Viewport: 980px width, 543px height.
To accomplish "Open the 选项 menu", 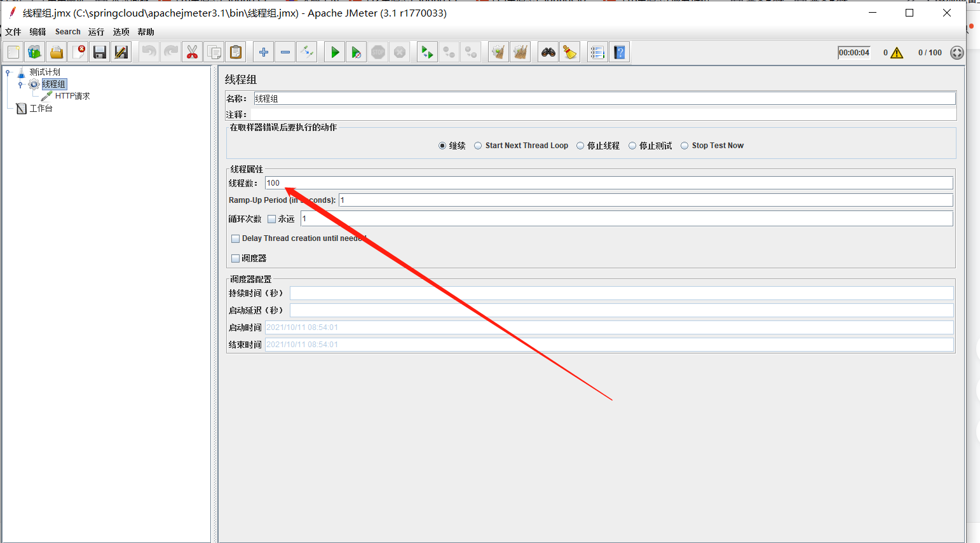I will tap(121, 32).
